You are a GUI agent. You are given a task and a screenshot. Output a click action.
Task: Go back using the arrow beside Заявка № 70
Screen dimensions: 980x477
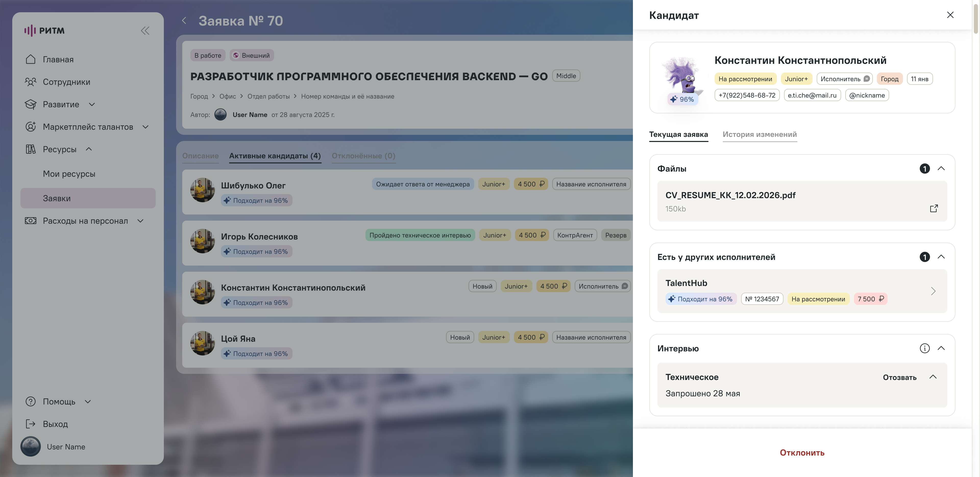(184, 21)
